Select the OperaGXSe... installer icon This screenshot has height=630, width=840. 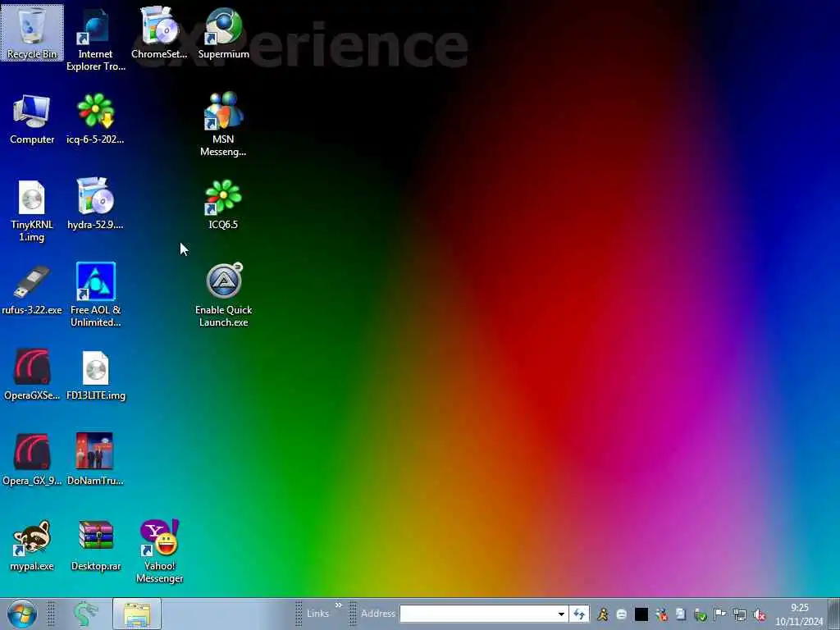[32, 374]
